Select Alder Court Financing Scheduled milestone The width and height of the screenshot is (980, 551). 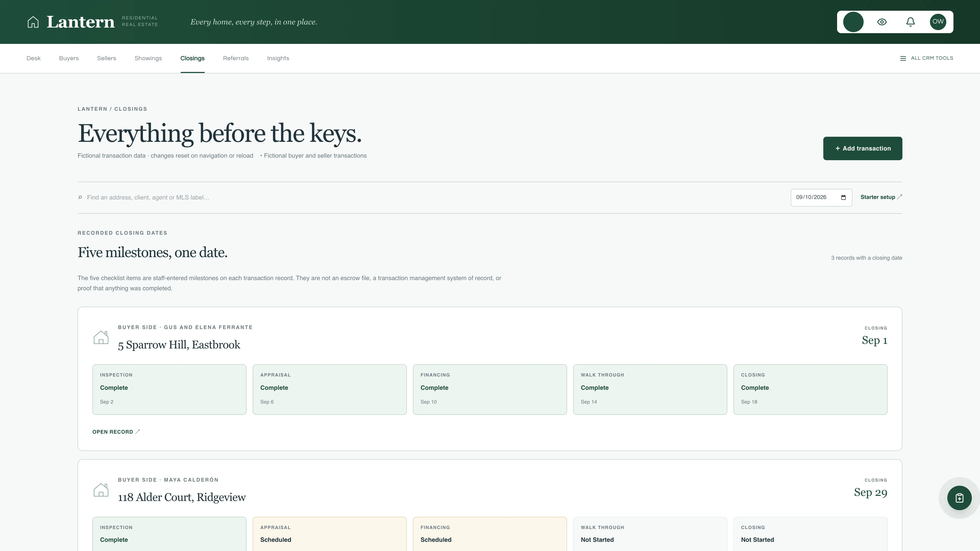tap(490, 534)
